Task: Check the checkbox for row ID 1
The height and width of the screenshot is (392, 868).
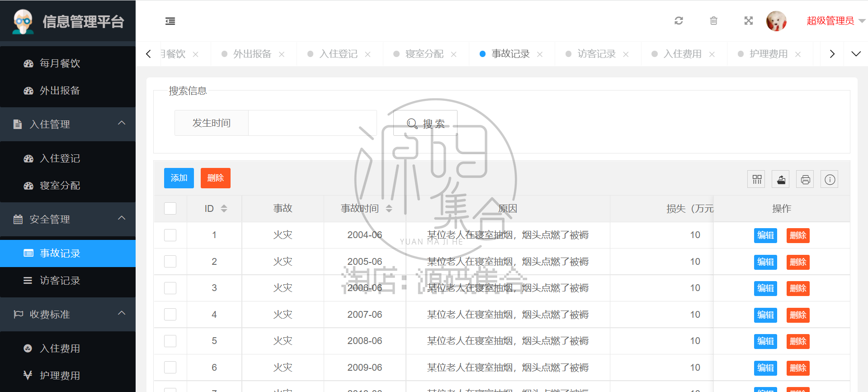Action: [x=170, y=235]
